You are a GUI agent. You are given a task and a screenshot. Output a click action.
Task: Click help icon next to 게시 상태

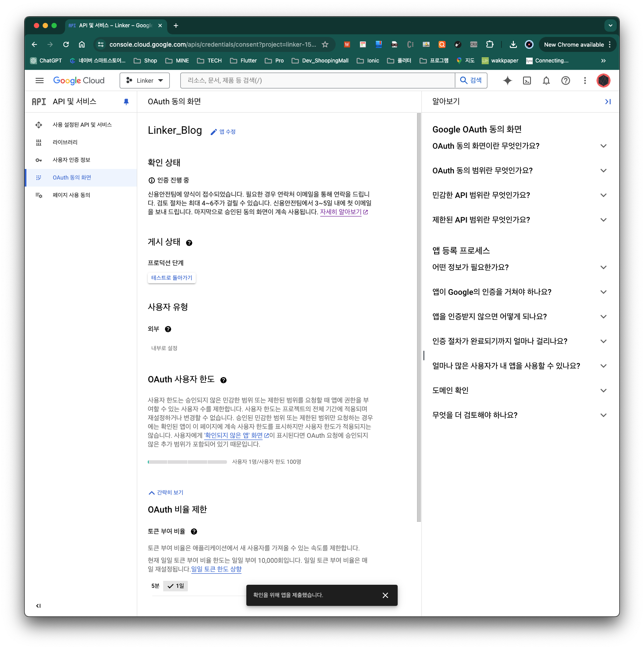189,243
